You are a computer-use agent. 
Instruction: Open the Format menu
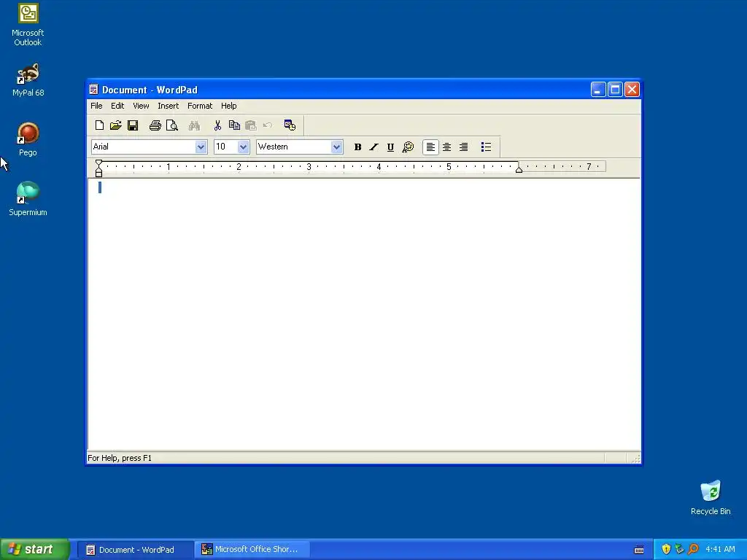(x=200, y=106)
